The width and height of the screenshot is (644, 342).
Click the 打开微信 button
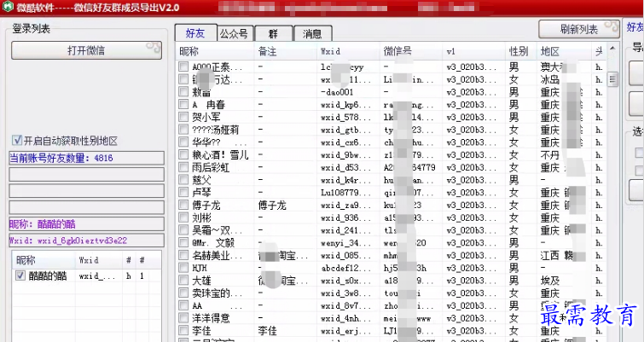[86, 50]
